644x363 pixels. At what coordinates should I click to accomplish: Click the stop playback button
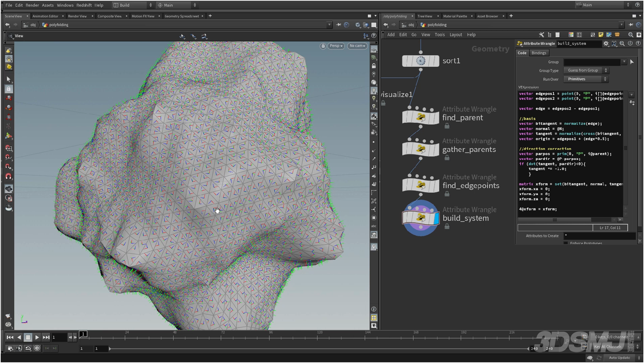click(x=28, y=337)
